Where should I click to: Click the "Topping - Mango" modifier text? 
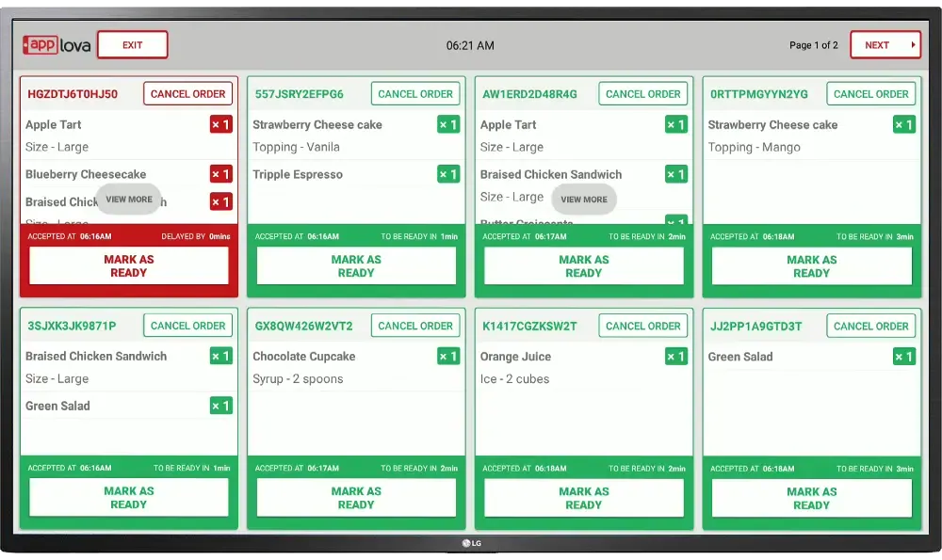click(754, 147)
